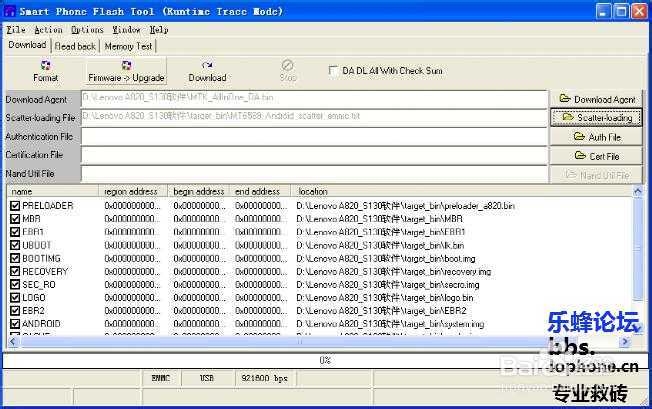The width and height of the screenshot is (652, 409).
Task: Click the vertical scrollbar thumb of list
Action: pos(637,249)
